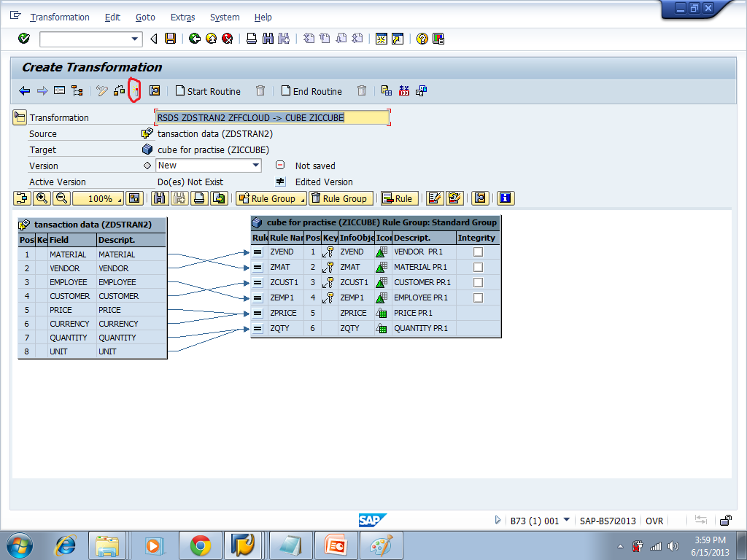747x560 pixels.
Task: Toggle the Integrity checkbox on the ZEMP1 row
Action: (478, 297)
